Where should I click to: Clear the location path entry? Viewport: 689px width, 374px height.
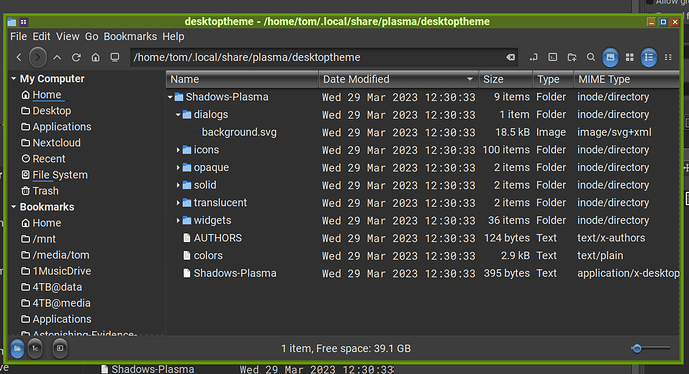click(510, 58)
